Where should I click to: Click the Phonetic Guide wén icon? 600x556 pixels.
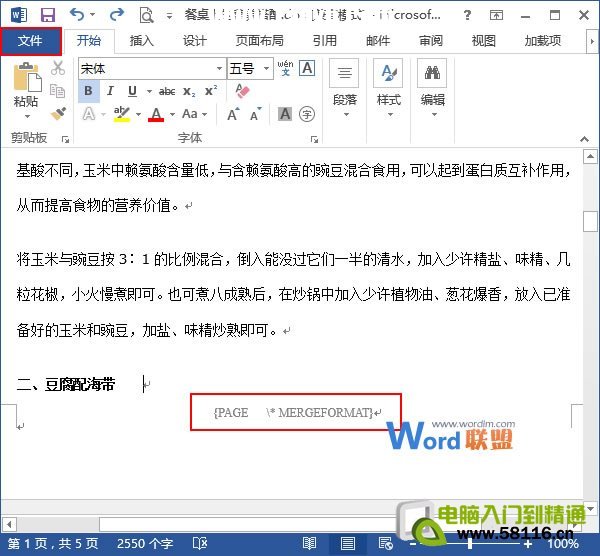[x=285, y=68]
